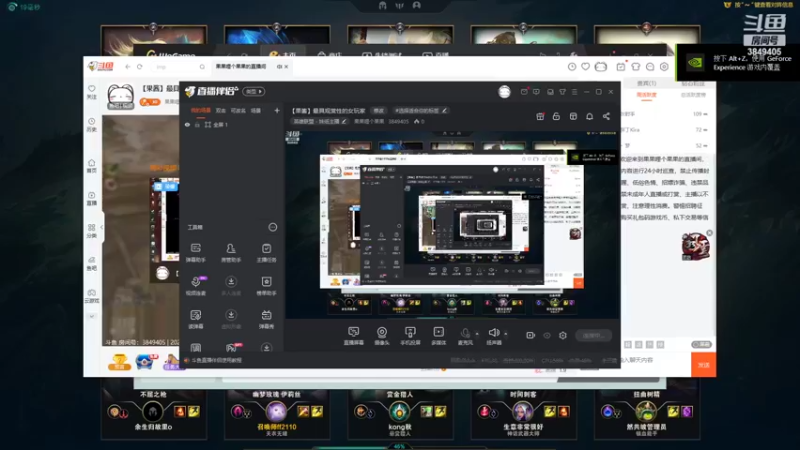Switch to 贵宾(1) tab in chat panel
The height and width of the screenshot is (450, 800).
pos(646,83)
